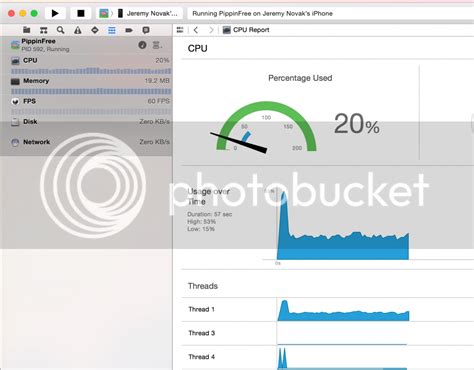Go forward in editor history
474x370 pixels.
tap(211, 30)
